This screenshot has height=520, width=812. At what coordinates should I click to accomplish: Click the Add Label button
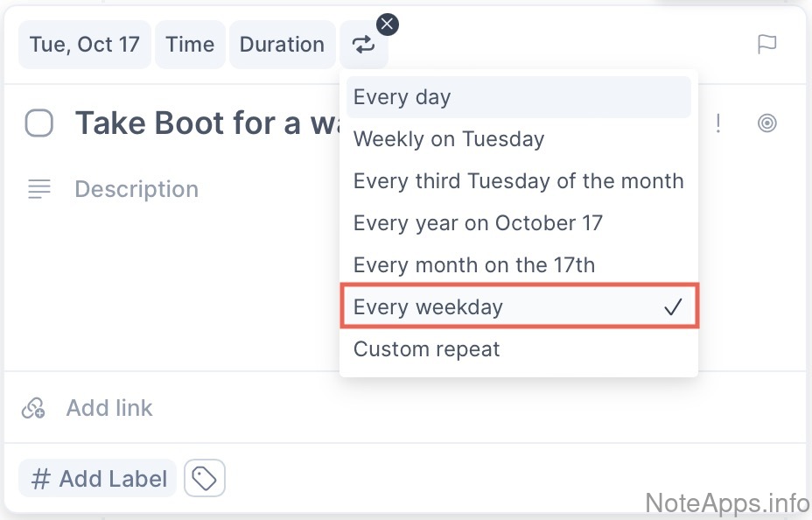tap(98, 479)
